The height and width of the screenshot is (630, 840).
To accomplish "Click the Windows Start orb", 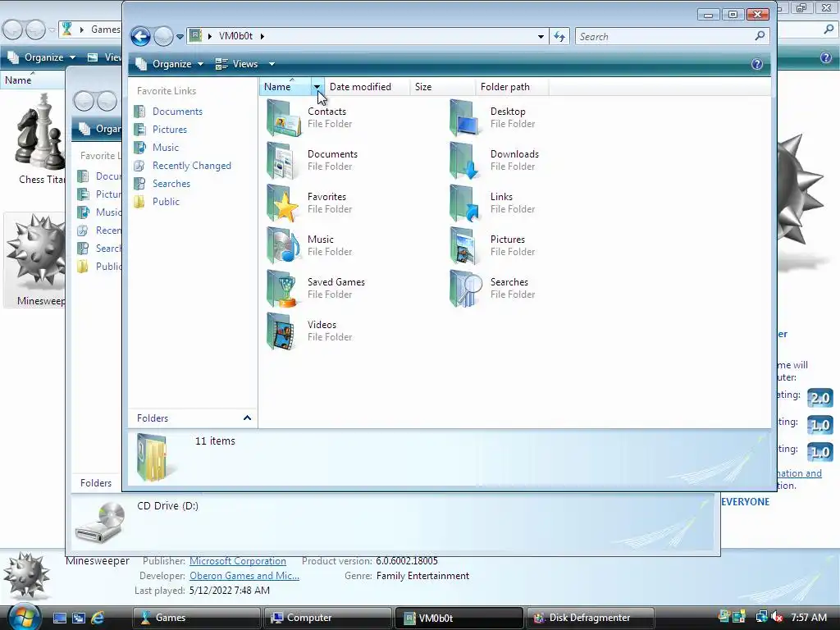I will [23, 617].
